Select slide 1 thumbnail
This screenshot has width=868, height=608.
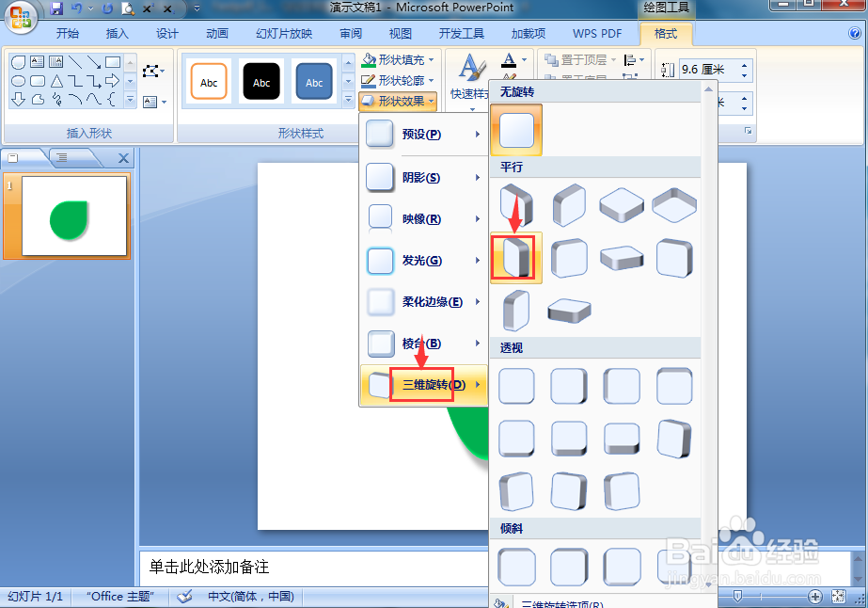click(x=74, y=216)
